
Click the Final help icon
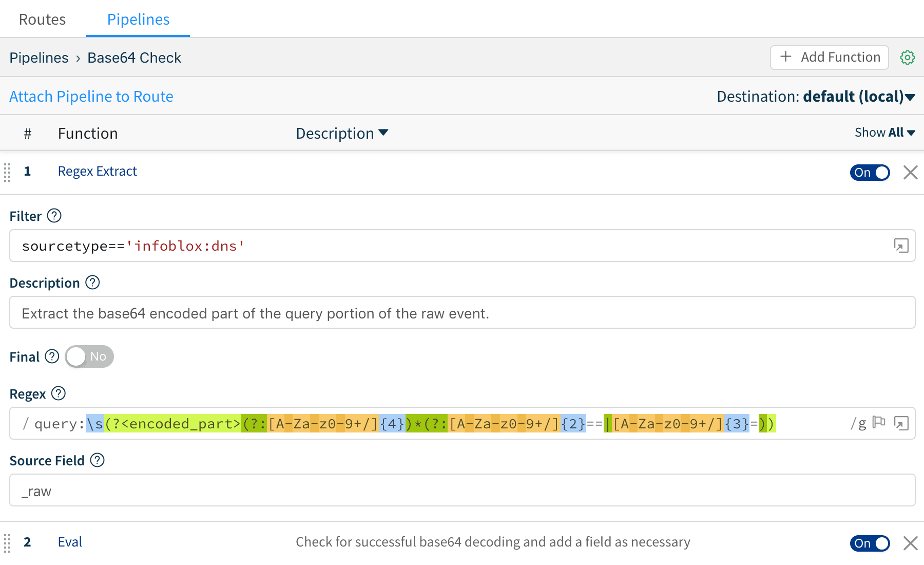[51, 356]
